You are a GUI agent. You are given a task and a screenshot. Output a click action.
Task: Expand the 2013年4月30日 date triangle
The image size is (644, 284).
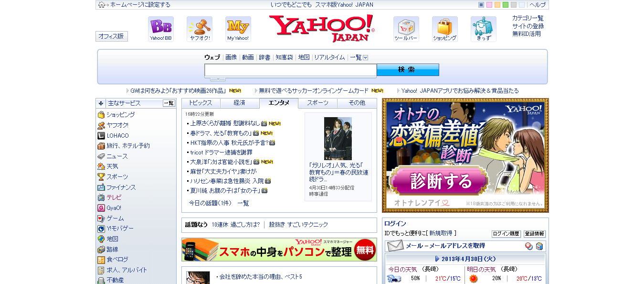tap(437, 259)
